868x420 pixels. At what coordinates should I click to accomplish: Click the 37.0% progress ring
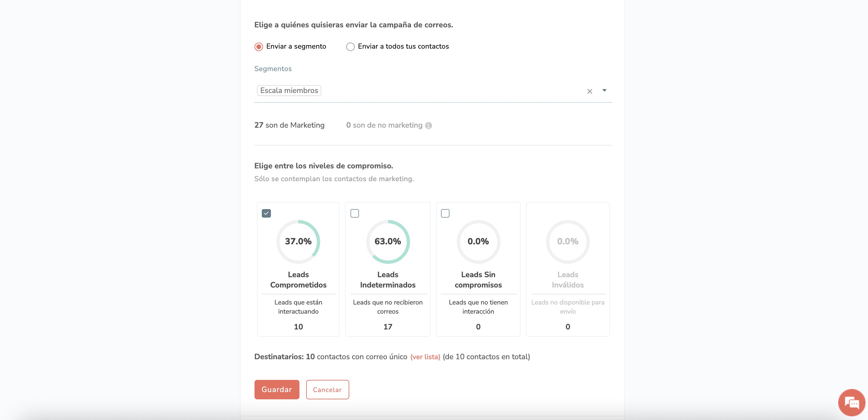298,242
